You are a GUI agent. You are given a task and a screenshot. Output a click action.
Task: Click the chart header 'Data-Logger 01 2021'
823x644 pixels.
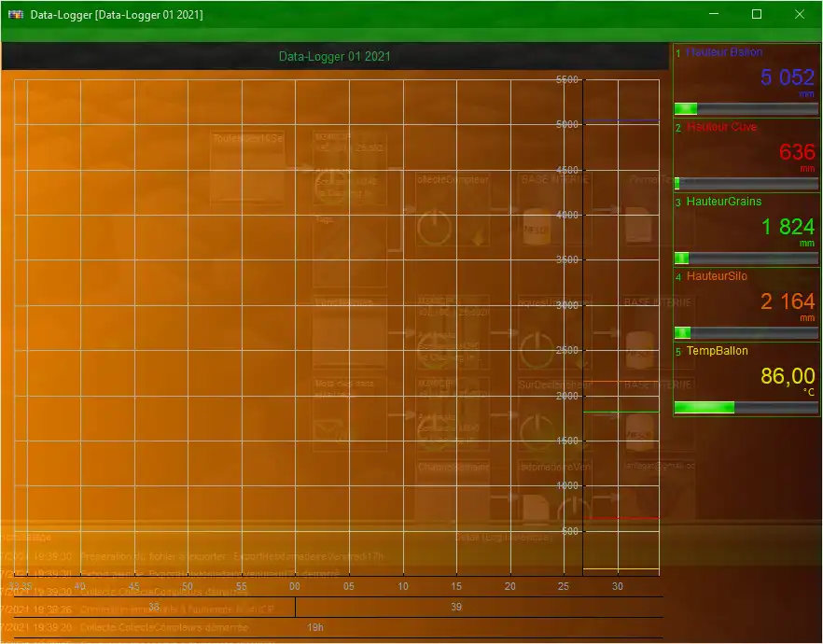click(x=334, y=56)
